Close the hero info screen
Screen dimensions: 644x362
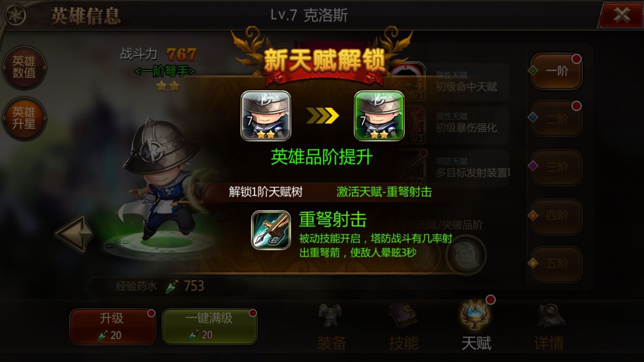pos(621,15)
